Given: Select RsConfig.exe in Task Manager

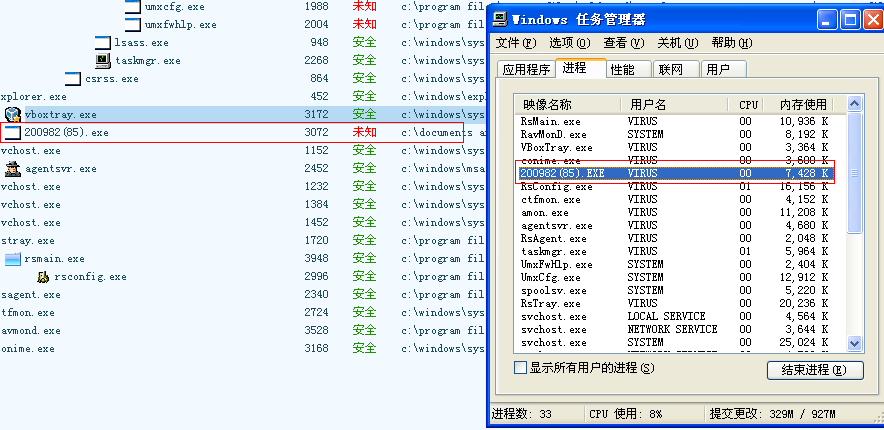Looking at the screenshot, I should pyautogui.click(x=674, y=187).
